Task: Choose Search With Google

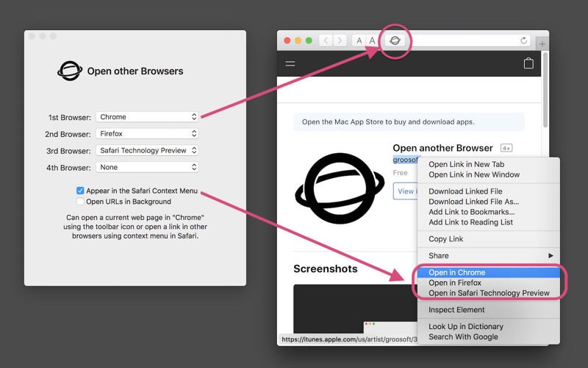Action: click(x=489, y=337)
